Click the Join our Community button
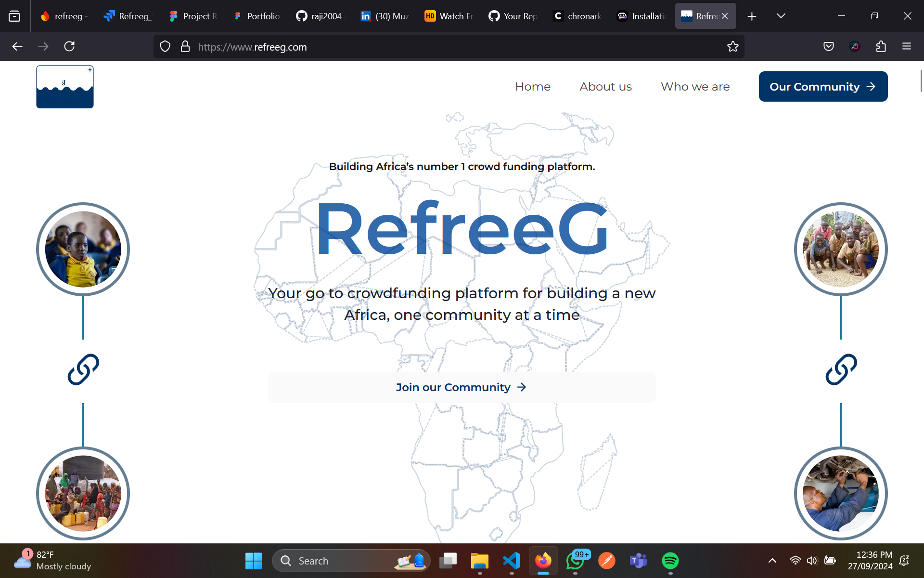This screenshot has width=924, height=578. pyautogui.click(x=462, y=387)
